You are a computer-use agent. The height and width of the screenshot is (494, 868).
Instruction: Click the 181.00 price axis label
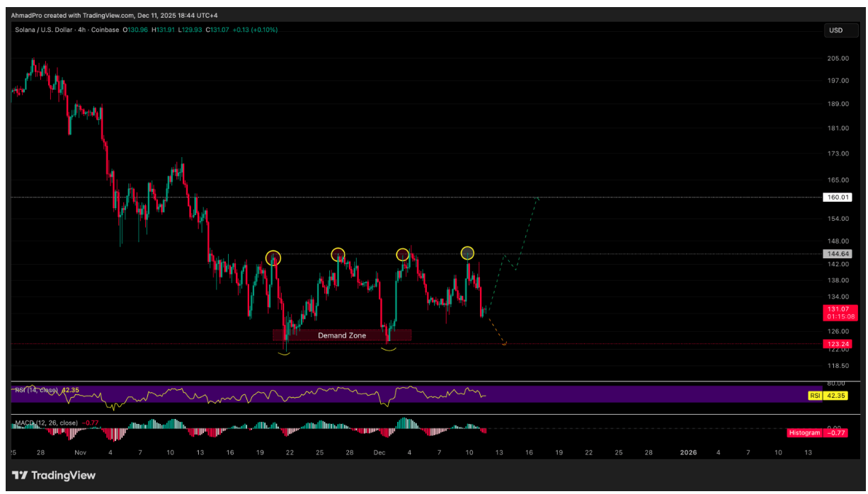click(838, 128)
